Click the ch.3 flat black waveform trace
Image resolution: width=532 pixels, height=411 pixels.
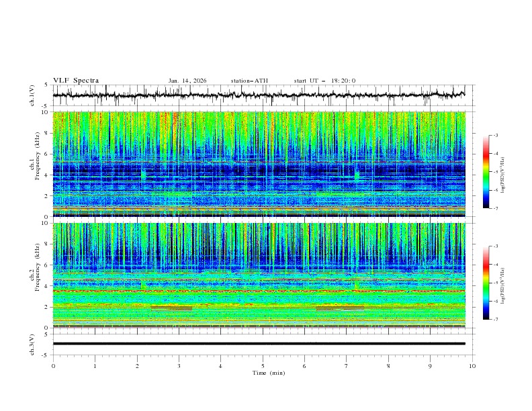259,344
